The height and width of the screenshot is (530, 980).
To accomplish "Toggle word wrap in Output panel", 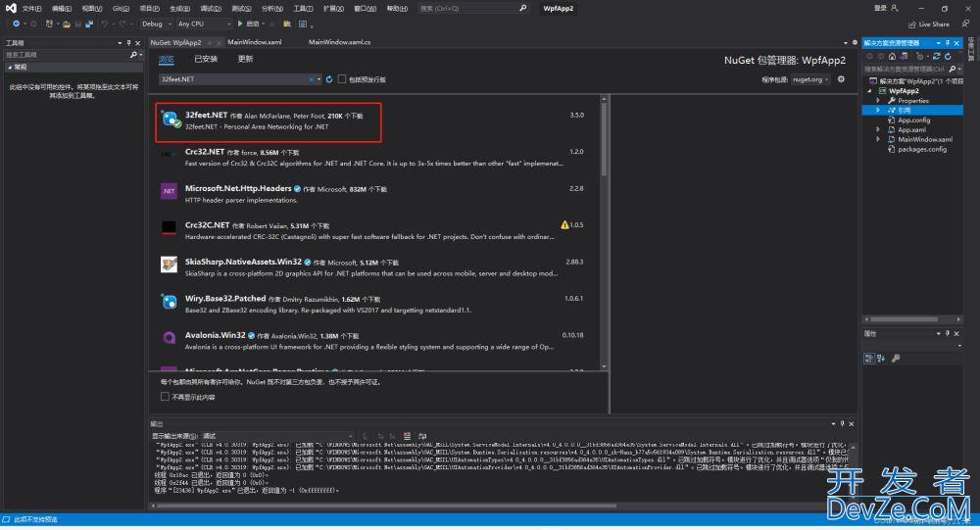I will click(422, 436).
